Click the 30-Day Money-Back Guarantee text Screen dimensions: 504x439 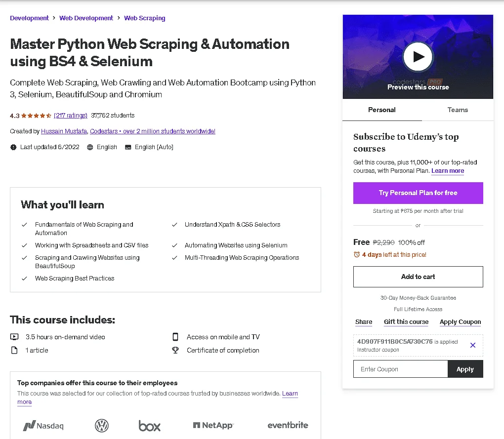pos(418,298)
